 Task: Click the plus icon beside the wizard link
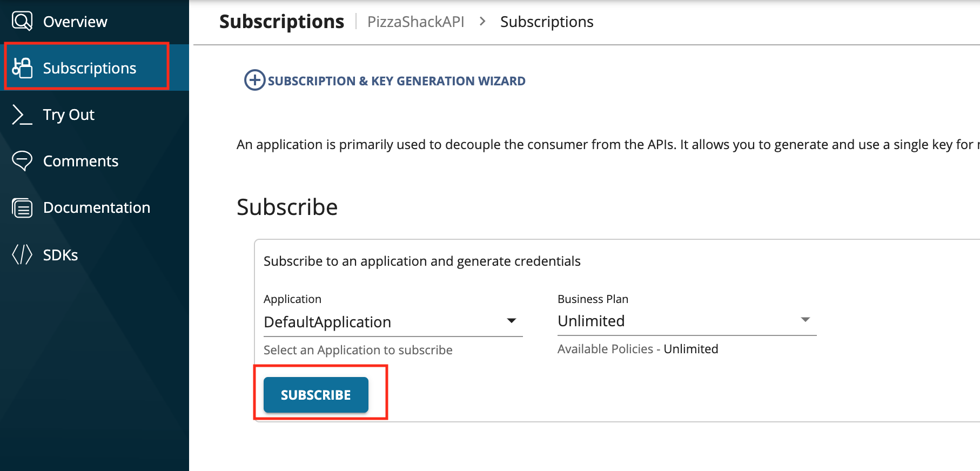[x=254, y=80]
